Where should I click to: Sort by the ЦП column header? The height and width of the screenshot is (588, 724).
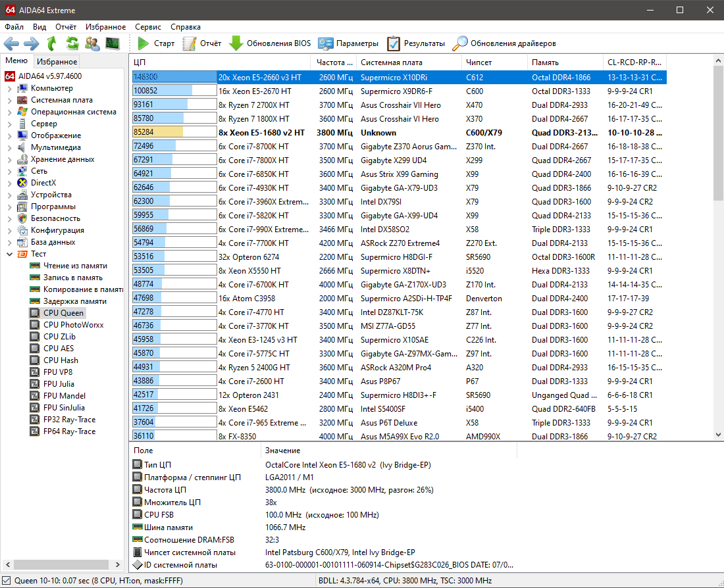coord(220,62)
